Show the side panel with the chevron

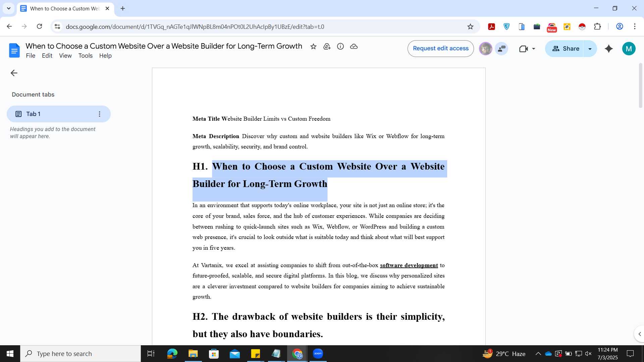point(640,334)
